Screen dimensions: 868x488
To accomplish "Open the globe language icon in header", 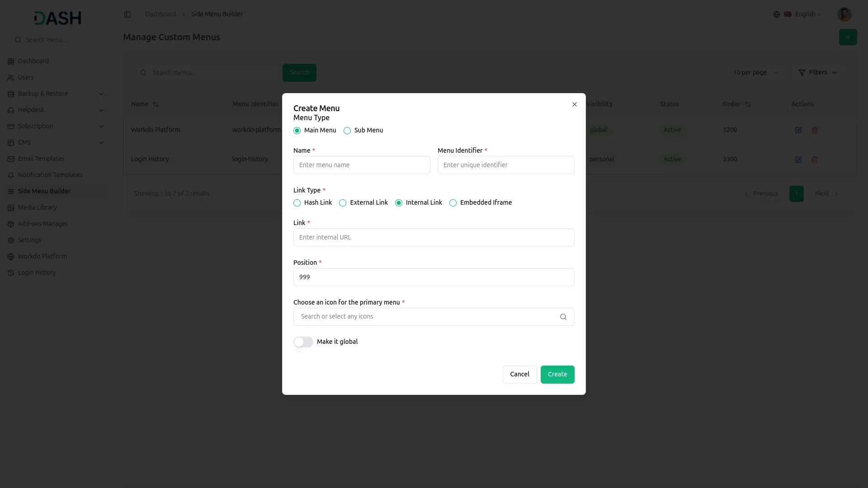I will [777, 14].
